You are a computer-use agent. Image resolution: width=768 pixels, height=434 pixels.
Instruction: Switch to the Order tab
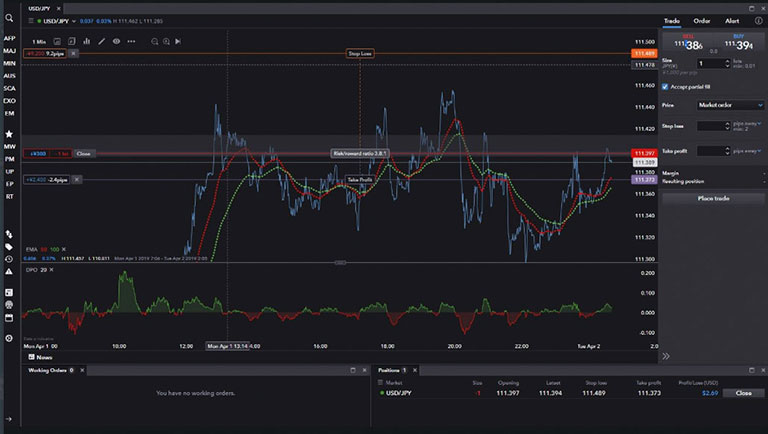[701, 21]
